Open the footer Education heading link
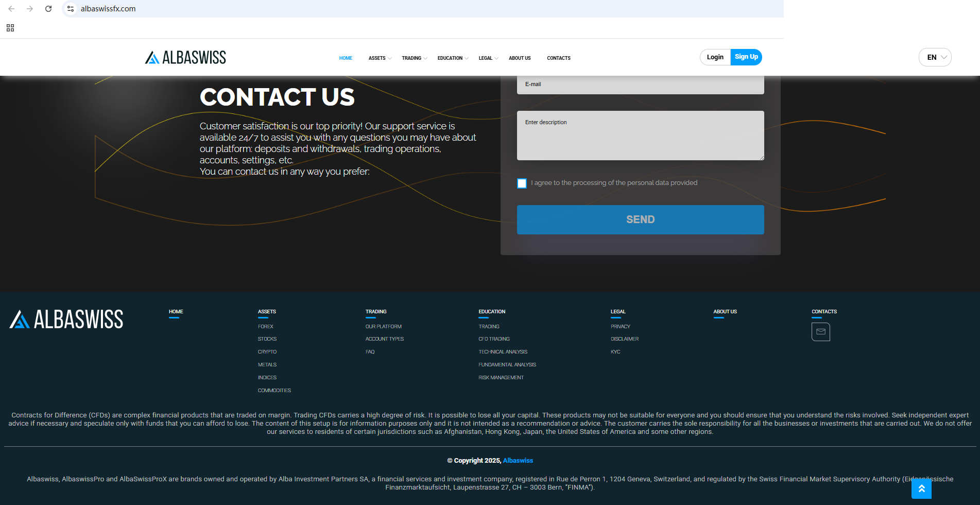Viewport: 980px width, 505px height. (x=492, y=312)
